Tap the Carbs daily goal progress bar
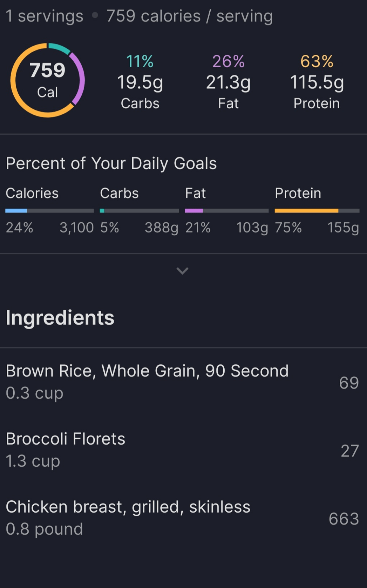Screen dimensions: 367x588 (x=139, y=211)
